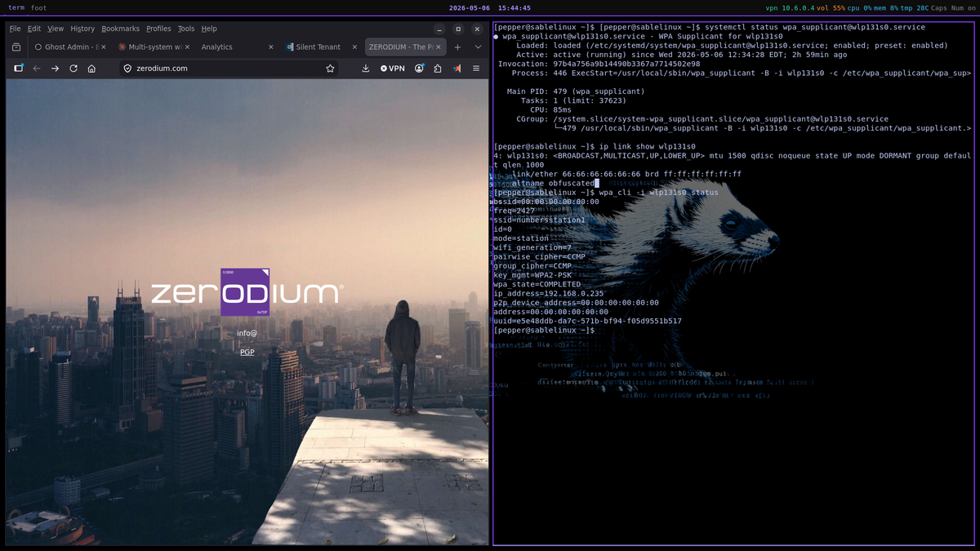Open the Help menu
This screenshot has width=980, height=551.
point(209,29)
